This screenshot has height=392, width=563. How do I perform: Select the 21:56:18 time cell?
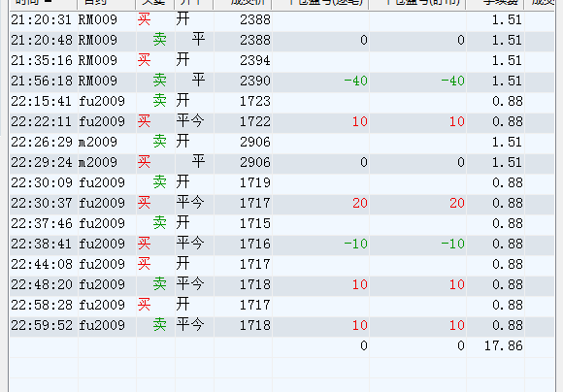point(42,81)
